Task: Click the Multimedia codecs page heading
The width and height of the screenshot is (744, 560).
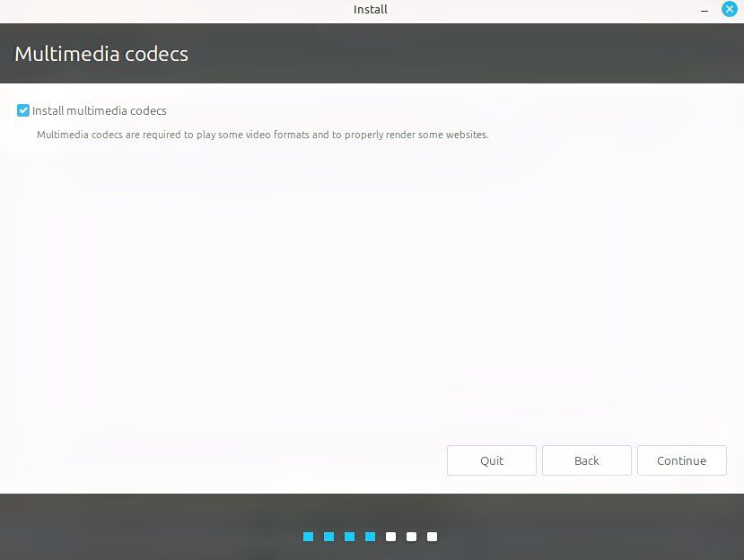Action: pyautogui.click(x=101, y=54)
